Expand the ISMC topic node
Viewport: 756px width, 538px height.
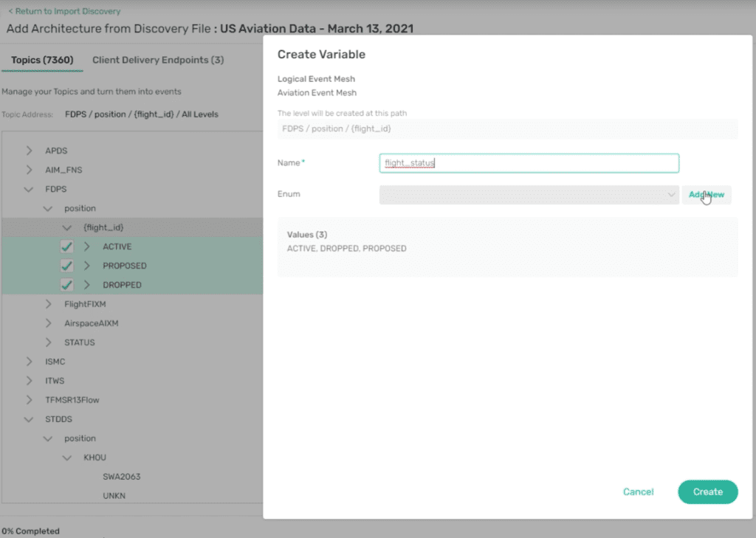click(x=30, y=361)
